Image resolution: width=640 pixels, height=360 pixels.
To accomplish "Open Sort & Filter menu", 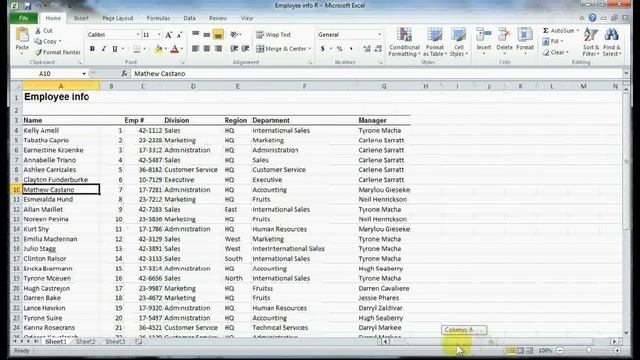I will 591,42.
